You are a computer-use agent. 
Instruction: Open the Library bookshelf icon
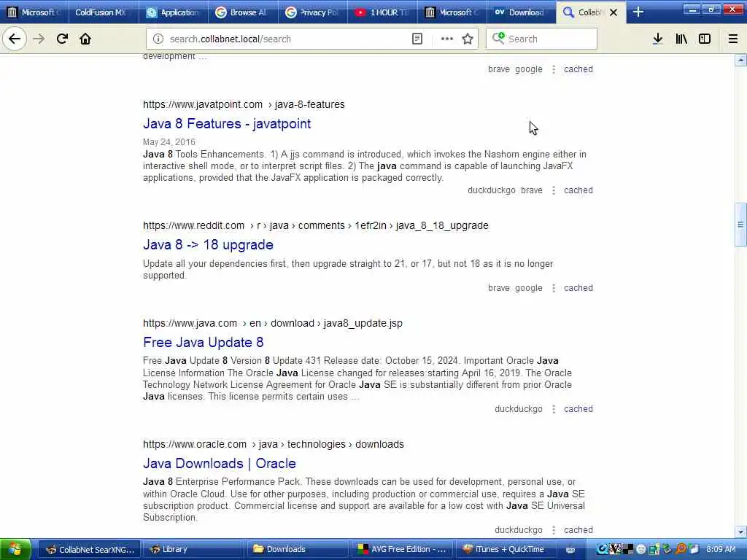(681, 39)
